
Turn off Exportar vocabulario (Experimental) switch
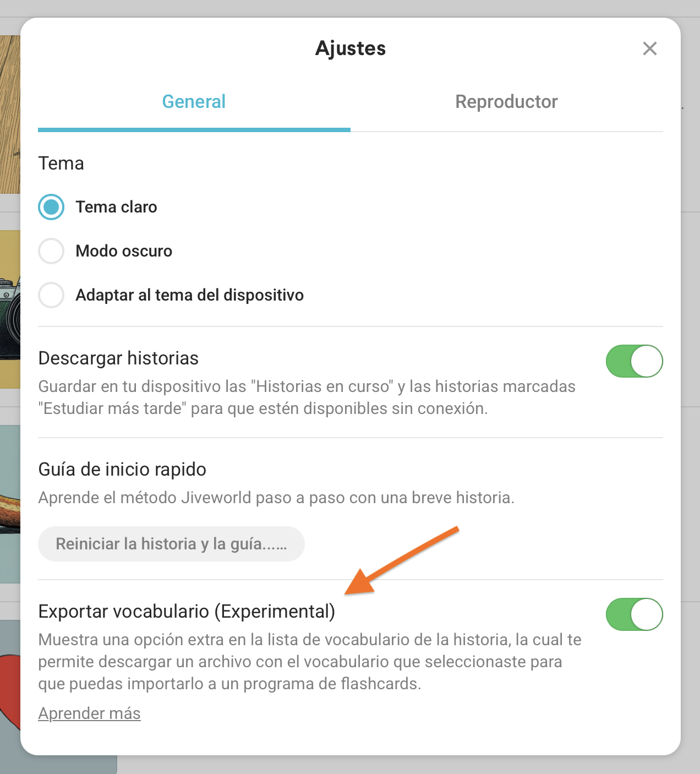635,614
